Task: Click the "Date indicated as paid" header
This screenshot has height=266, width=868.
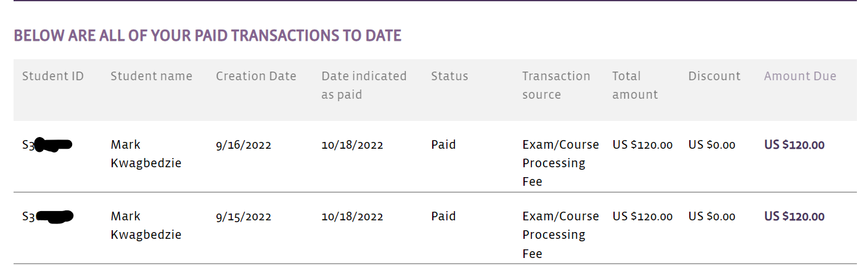Action: 364,85
